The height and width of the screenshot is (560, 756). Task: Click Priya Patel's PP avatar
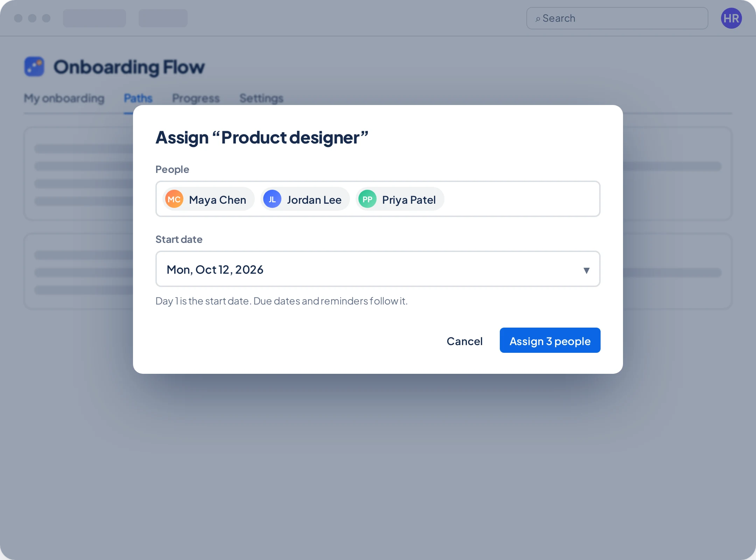coord(367,199)
